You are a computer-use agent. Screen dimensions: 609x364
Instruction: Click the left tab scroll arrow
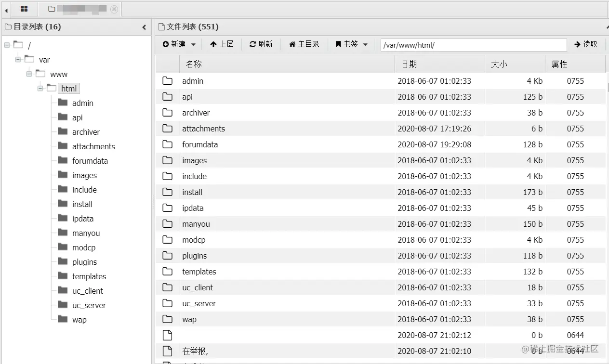click(6, 10)
